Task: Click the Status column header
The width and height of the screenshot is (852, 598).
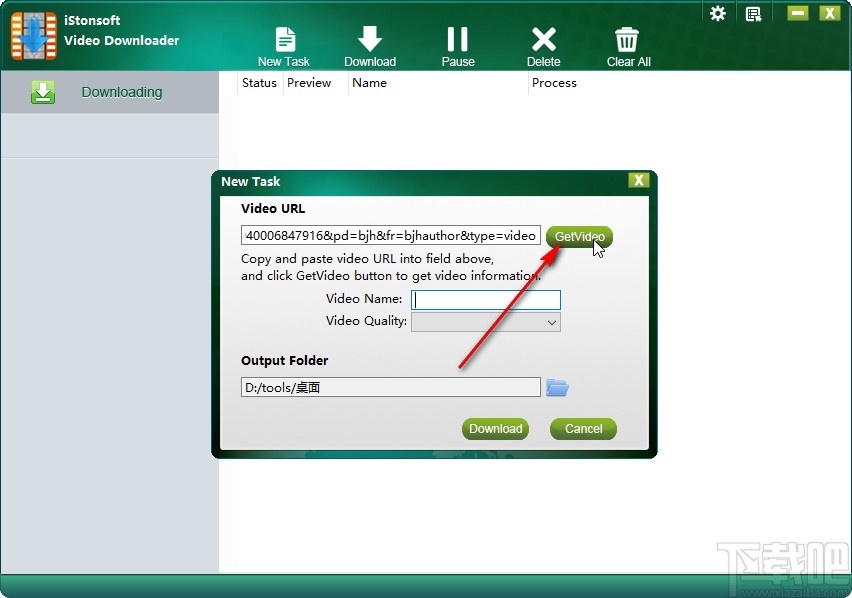Action: pyautogui.click(x=258, y=83)
